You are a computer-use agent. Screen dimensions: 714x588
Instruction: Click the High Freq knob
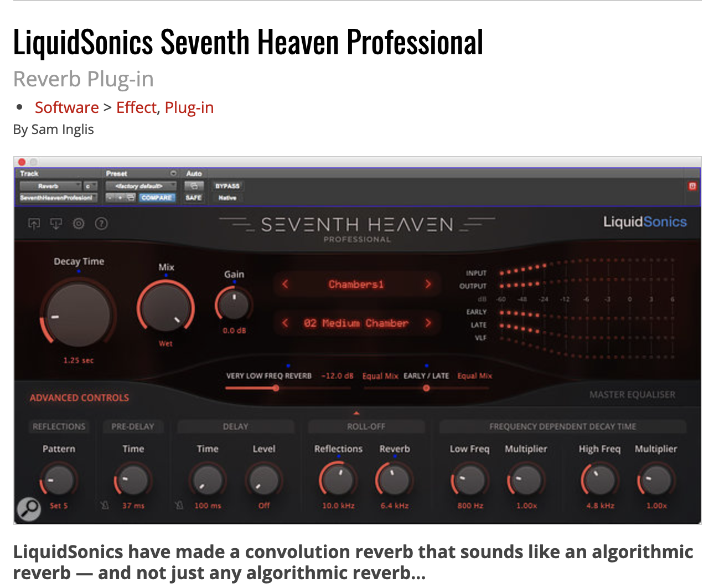tap(599, 479)
